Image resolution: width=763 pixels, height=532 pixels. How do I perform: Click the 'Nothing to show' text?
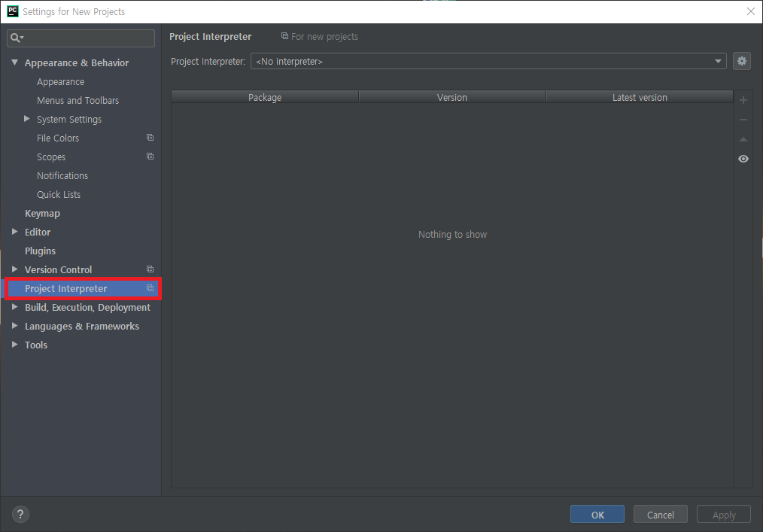click(x=452, y=235)
